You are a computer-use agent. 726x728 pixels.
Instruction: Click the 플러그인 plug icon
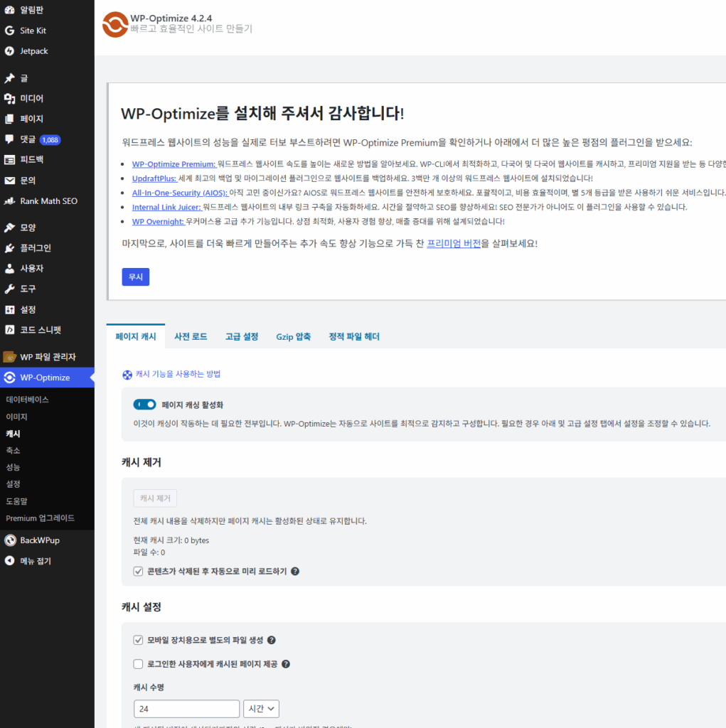[9, 248]
